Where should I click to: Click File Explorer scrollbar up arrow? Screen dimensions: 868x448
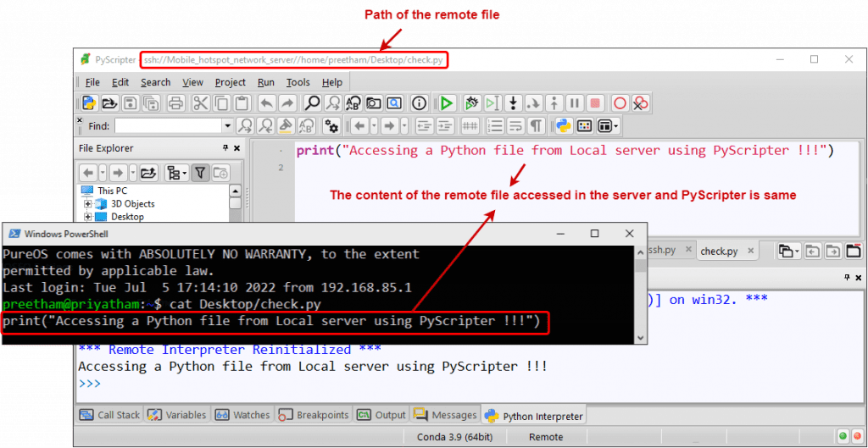coord(236,191)
